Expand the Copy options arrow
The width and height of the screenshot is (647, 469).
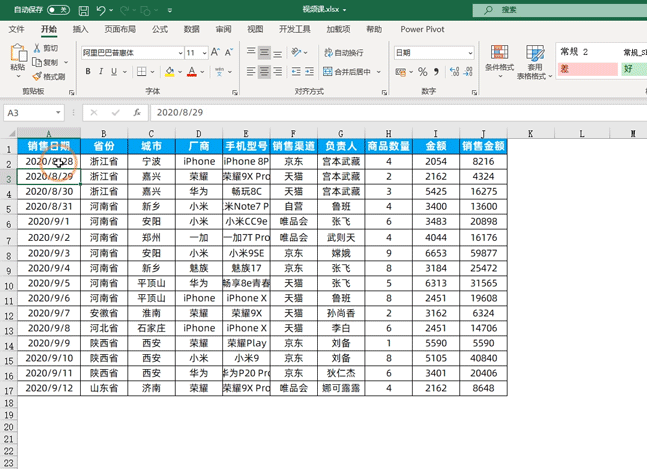pyautogui.click(x=66, y=62)
